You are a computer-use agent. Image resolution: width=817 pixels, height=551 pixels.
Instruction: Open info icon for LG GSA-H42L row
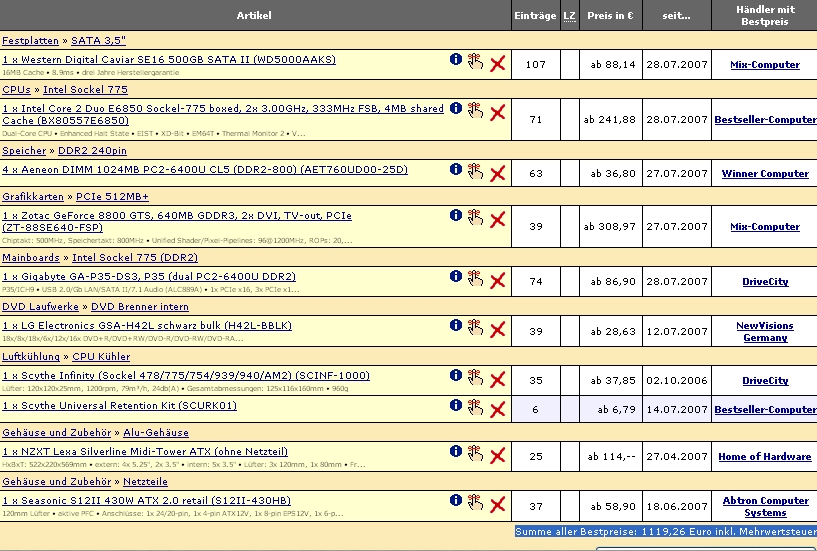pyautogui.click(x=456, y=325)
